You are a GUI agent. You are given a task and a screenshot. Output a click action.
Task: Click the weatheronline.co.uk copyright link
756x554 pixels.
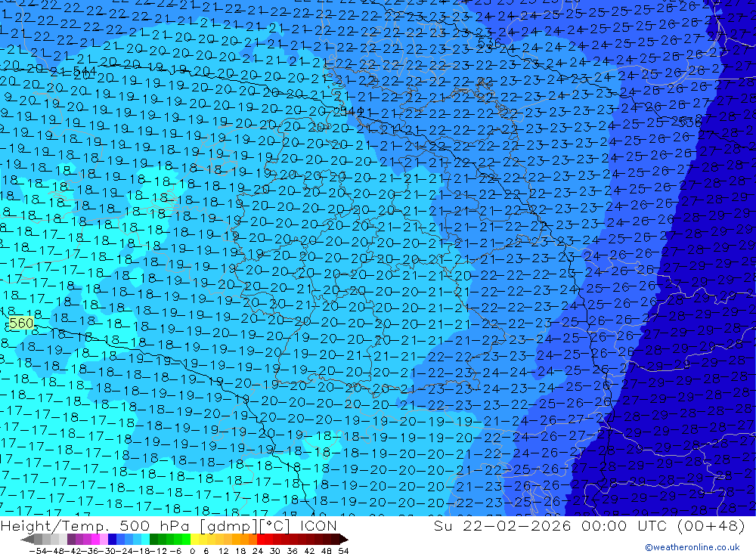coord(692,547)
